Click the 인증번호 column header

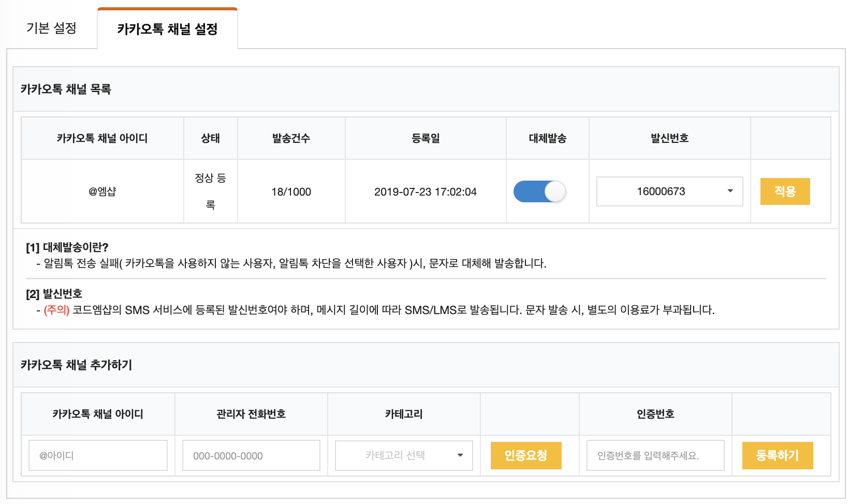tap(655, 414)
